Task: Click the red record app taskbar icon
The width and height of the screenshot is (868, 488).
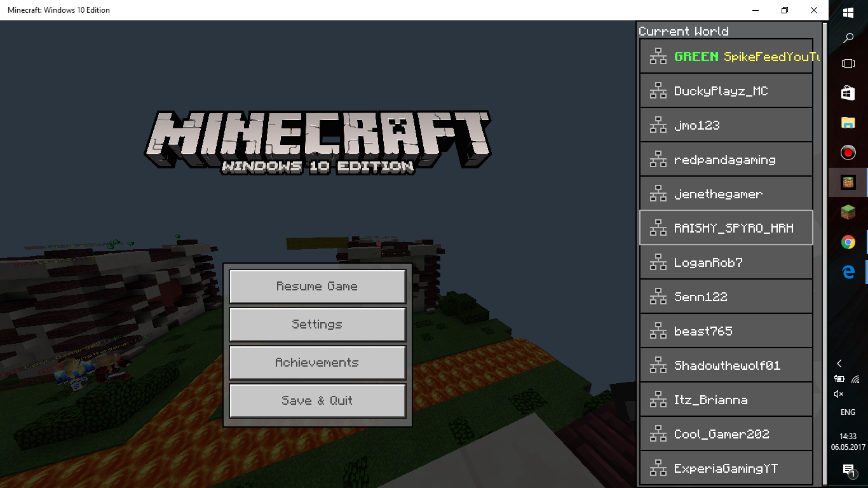Action: click(x=848, y=152)
